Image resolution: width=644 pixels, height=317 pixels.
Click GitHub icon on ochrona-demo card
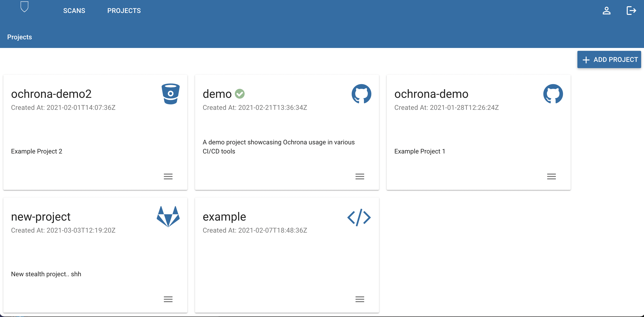(553, 94)
